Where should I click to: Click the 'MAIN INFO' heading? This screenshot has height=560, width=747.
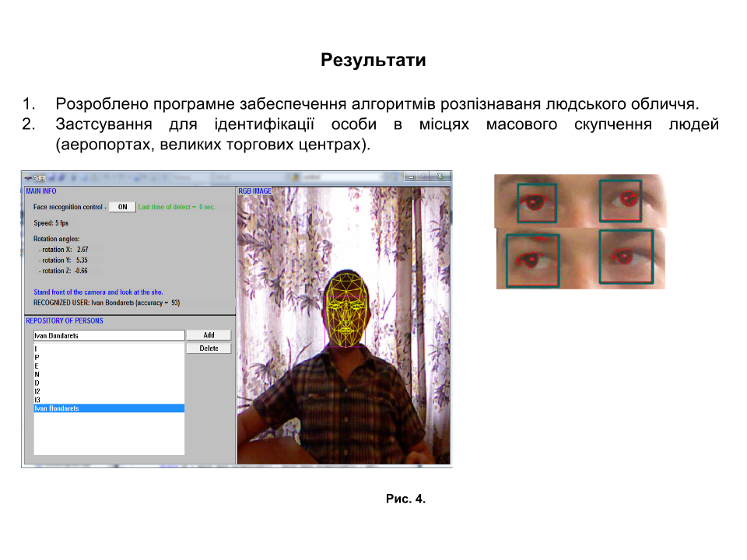tap(41, 191)
